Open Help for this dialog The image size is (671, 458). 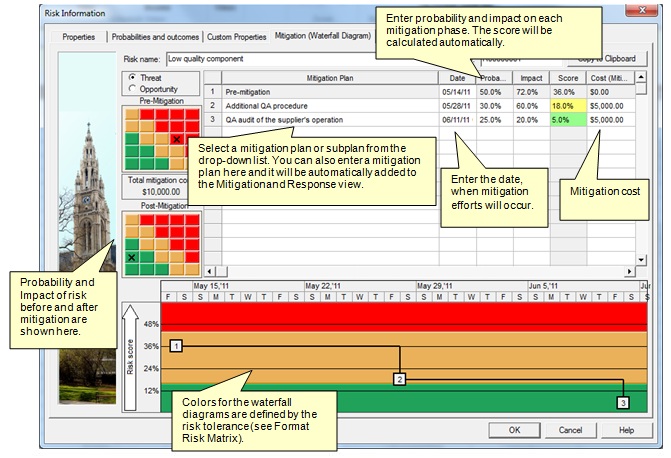pyautogui.click(x=626, y=430)
